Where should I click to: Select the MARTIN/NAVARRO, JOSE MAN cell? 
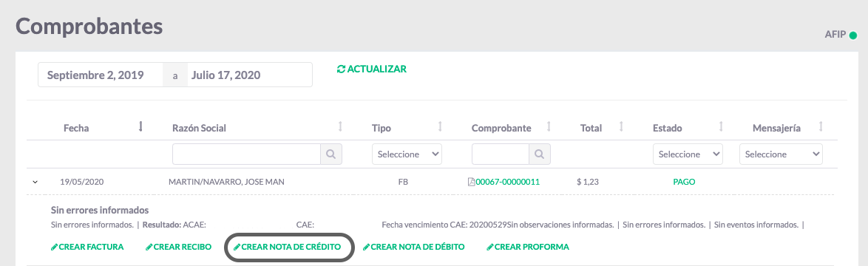[x=226, y=181]
